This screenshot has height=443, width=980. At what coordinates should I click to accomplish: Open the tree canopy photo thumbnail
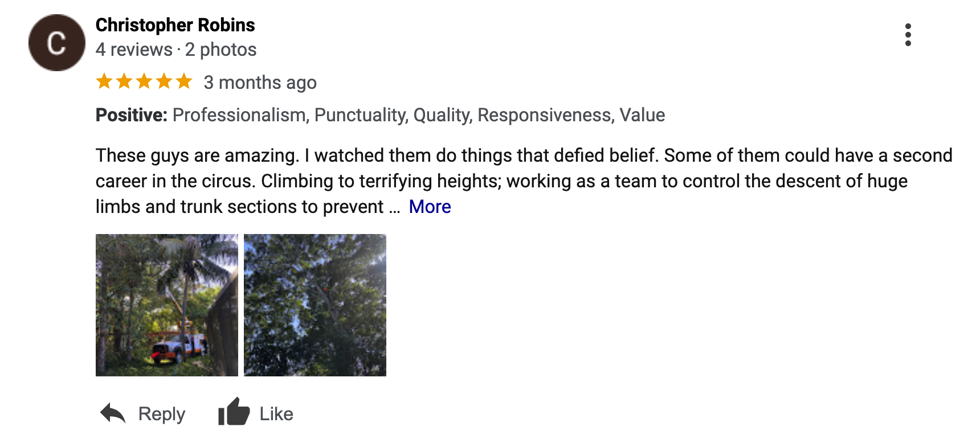point(315,305)
